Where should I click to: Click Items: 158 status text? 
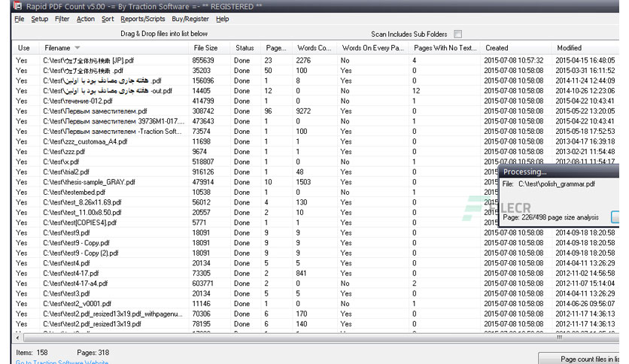click(32, 353)
